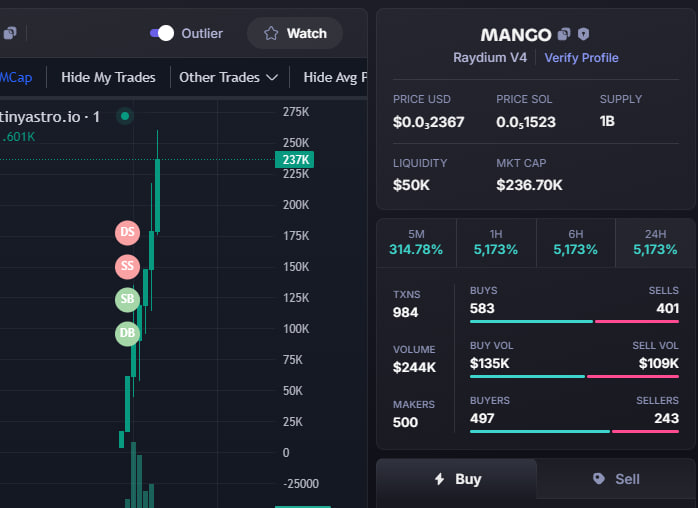Click the makers count 500
Image resolution: width=698 pixels, height=508 pixels.
405,423
